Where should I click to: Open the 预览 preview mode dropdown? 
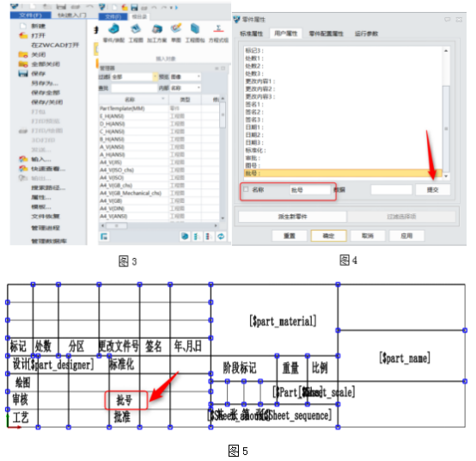coord(198,77)
